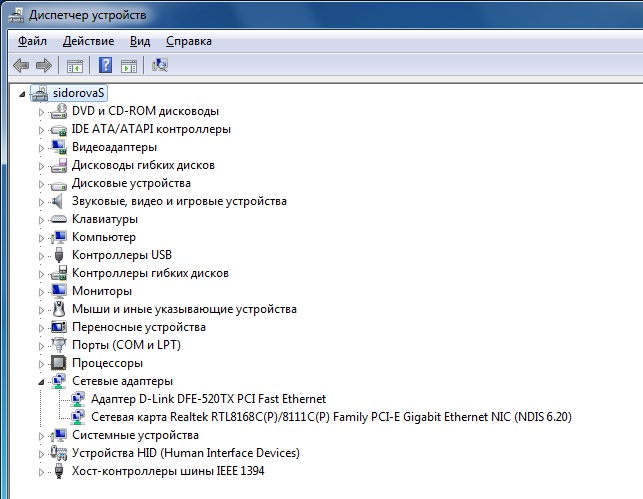Viewport: 643px width, 499px height.
Task: Expand the Процессоры node
Action: 41,364
